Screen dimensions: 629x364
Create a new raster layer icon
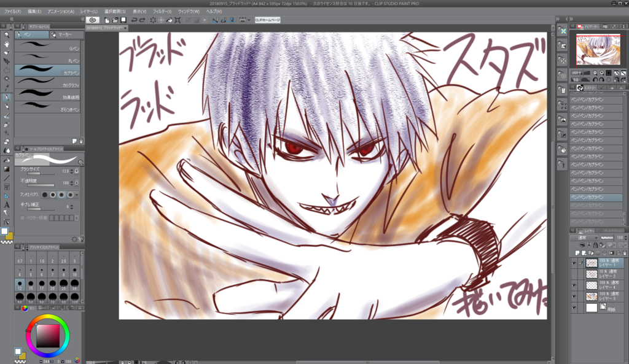[x=577, y=253]
